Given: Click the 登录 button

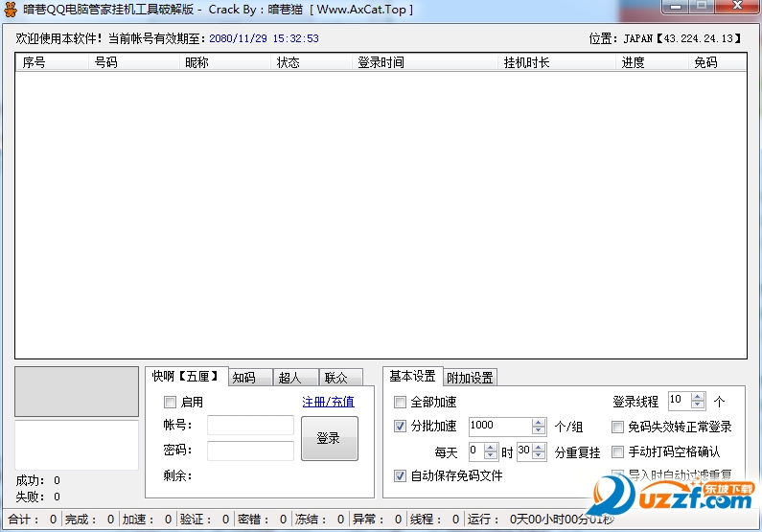Looking at the screenshot, I should coord(330,438).
